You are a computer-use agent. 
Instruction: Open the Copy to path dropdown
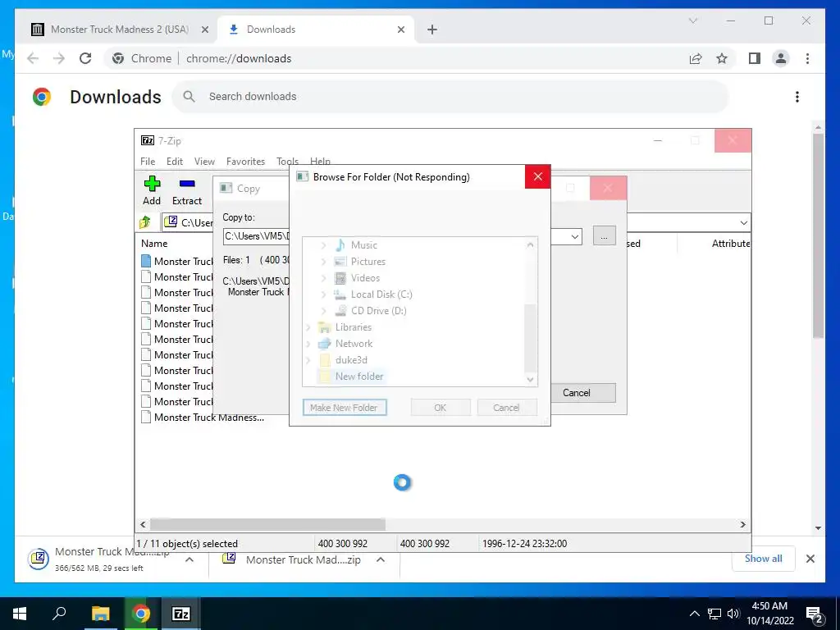(x=575, y=237)
